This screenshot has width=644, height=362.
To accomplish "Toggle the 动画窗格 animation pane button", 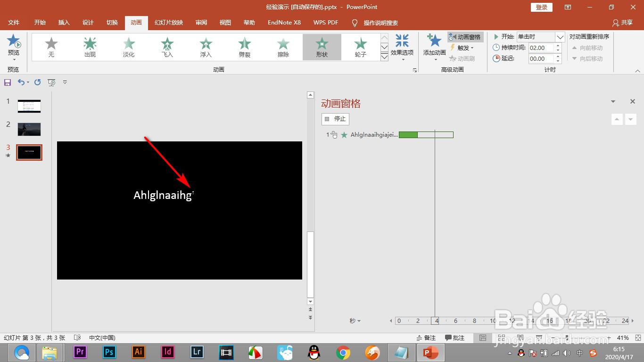I will [x=465, y=37].
